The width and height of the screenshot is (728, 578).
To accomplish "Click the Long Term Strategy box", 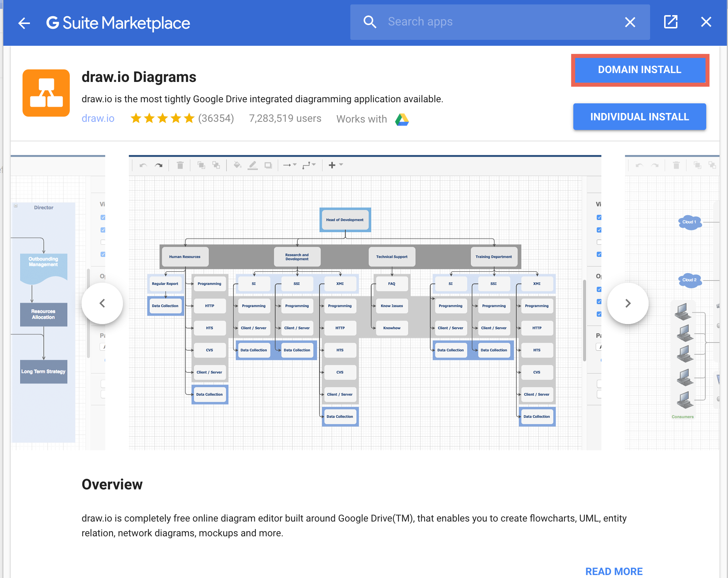I will pyautogui.click(x=44, y=372).
